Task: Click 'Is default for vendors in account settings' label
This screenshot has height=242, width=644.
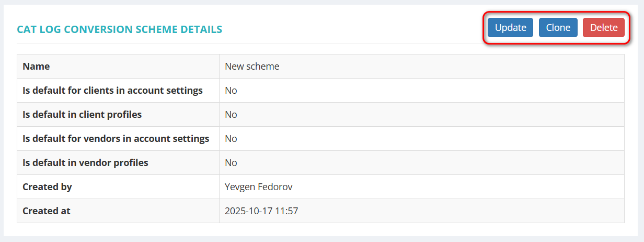Action: point(116,139)
